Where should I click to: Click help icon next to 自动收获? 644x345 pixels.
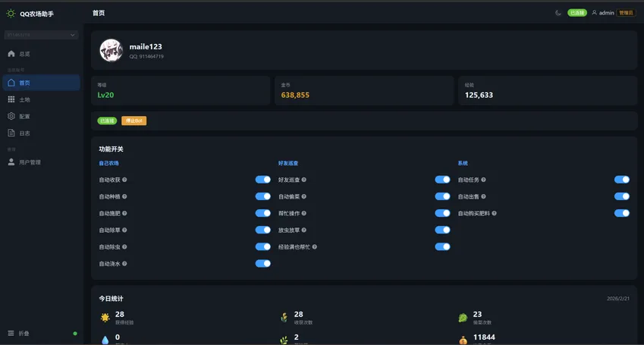point(124,180)
